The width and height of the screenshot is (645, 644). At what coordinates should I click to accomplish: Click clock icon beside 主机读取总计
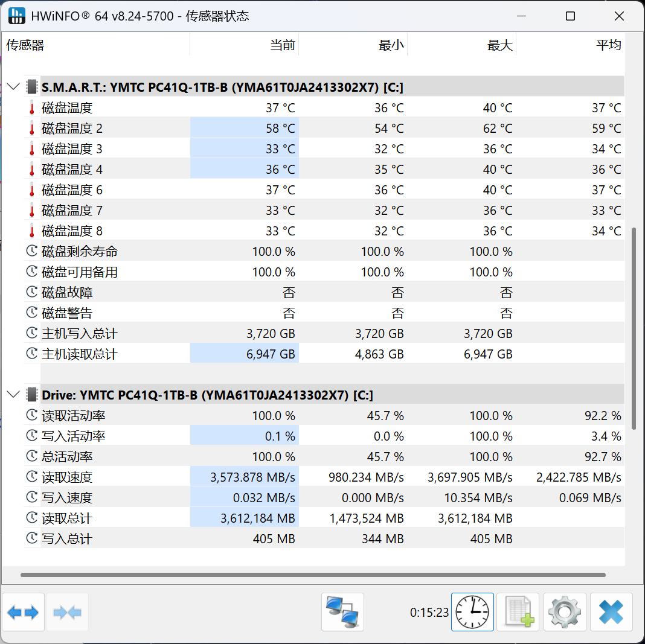coord(31,354)
